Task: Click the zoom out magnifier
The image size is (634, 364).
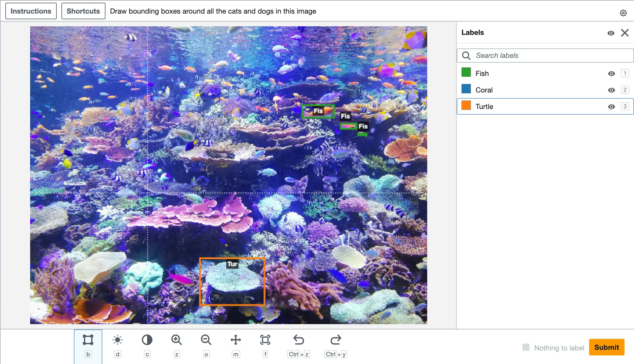Action: [206, 340]
